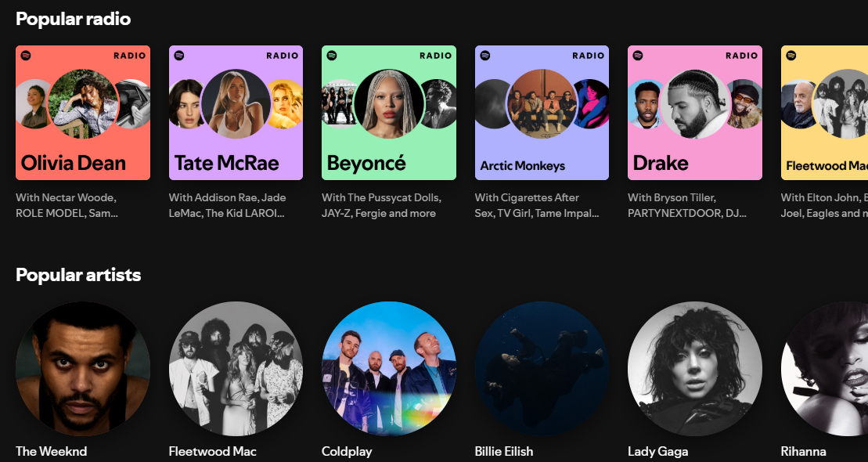The width and height of the screenshot is (868, 462).
Task: Click Spotify logo on Drake radio card
Action: point(638,56)
